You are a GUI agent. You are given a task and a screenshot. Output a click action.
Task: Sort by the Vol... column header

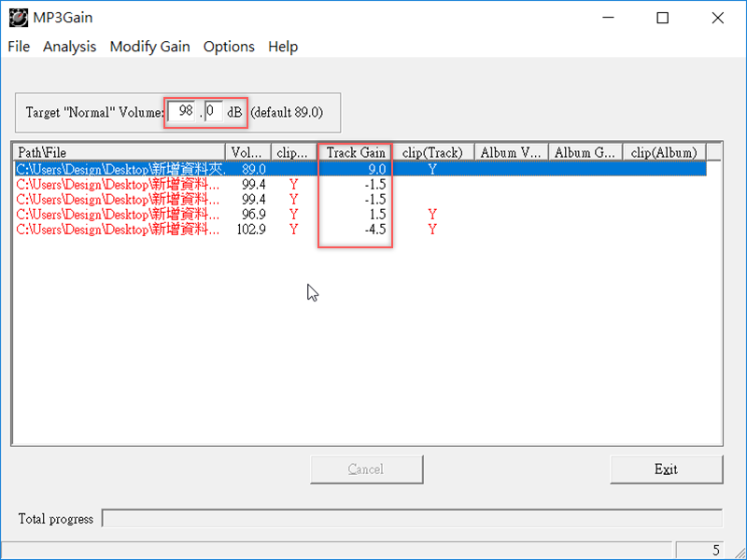click(247, 152)
